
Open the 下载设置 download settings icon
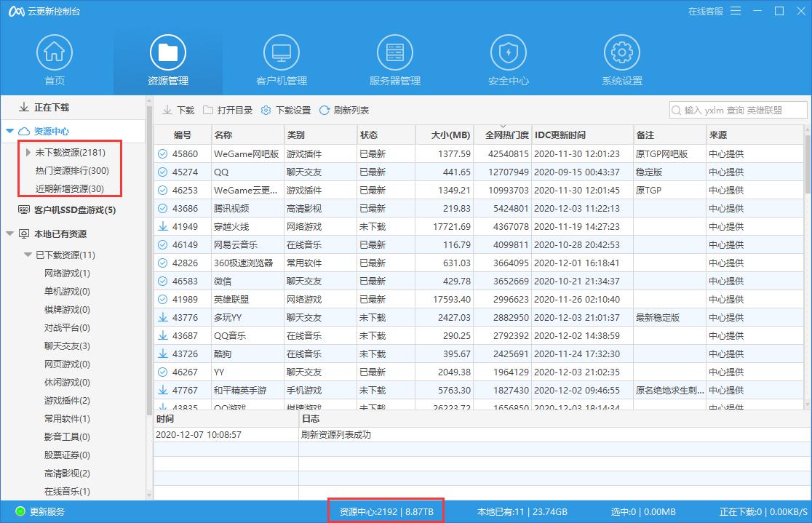tap(267, 110)
